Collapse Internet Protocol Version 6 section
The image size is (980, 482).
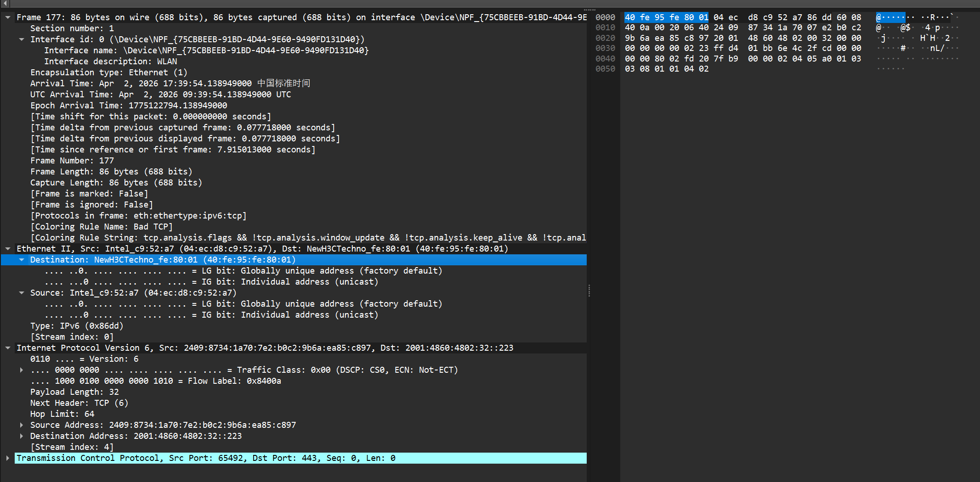coord(8,348)
